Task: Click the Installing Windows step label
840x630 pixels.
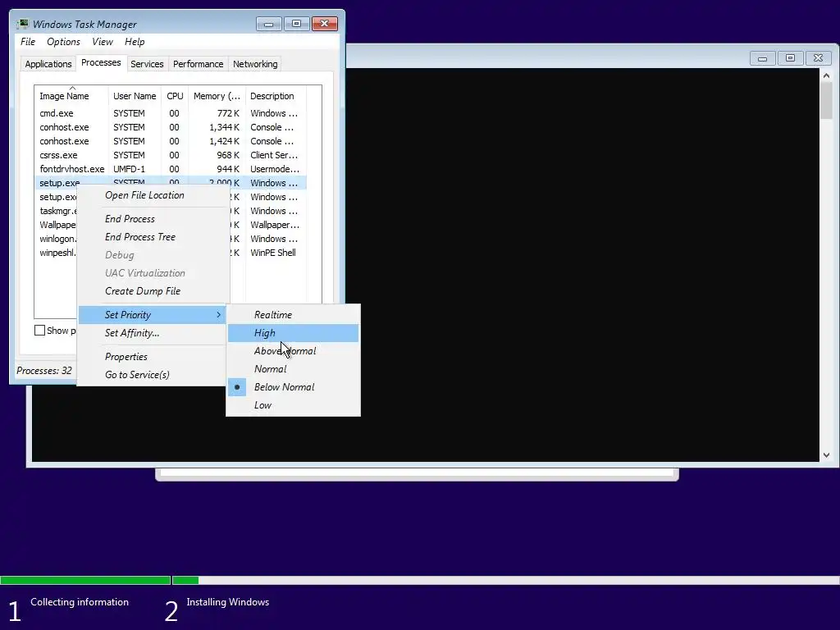Action: 228,602
